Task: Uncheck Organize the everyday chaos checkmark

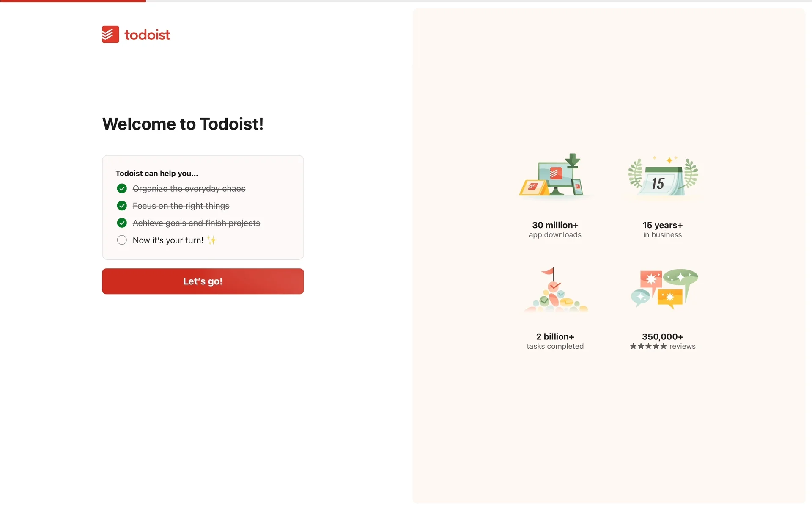Action: pyautogui.click(x=122, y=188)
